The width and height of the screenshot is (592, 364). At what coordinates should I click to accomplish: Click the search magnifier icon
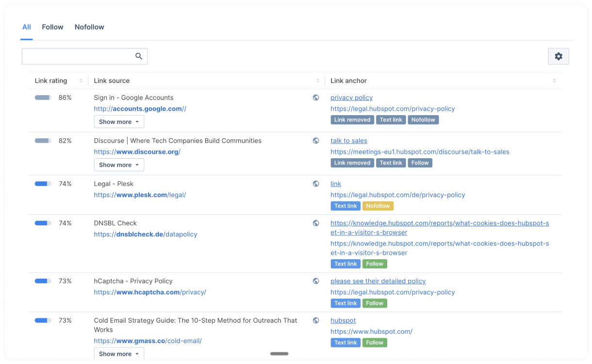[139, 56]
